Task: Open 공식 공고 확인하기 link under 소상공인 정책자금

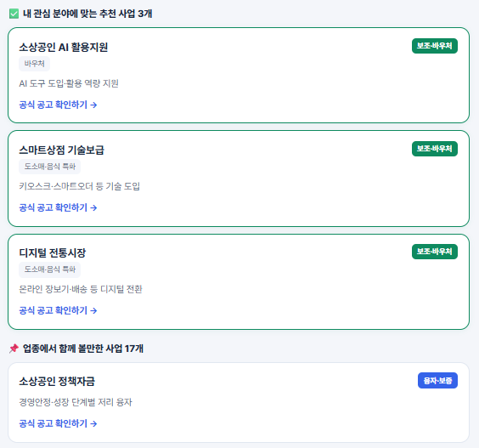Action: pos(58,423)
